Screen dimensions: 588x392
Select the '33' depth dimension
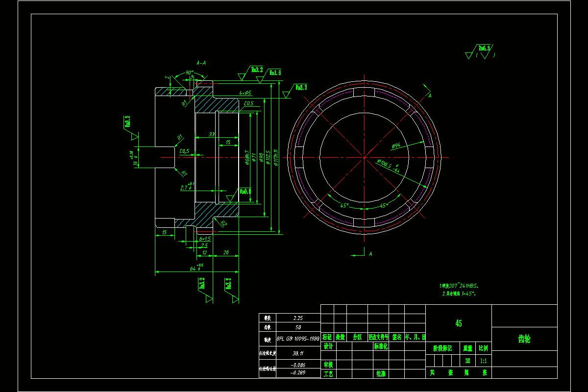[212, 134]
